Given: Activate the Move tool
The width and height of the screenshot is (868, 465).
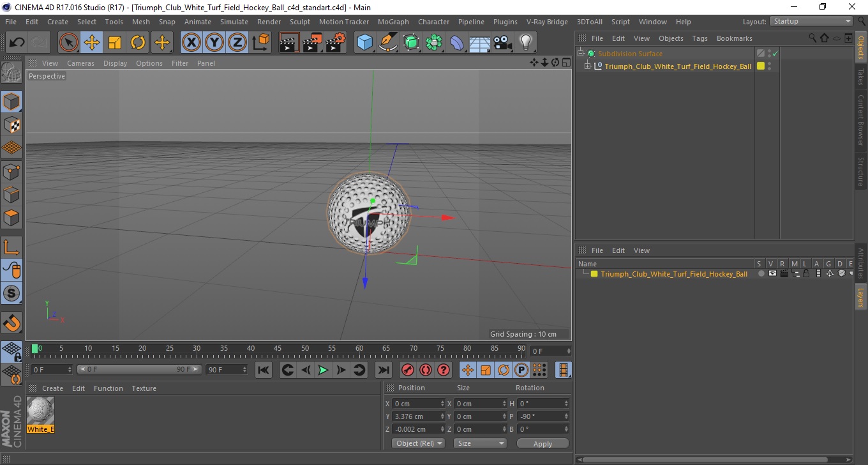Looking at the screenshot, I should [x=92, y=43].
